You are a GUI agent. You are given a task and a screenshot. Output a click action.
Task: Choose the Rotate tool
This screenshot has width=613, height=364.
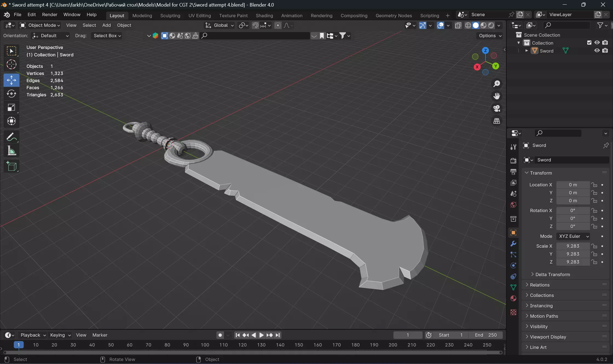11,94
